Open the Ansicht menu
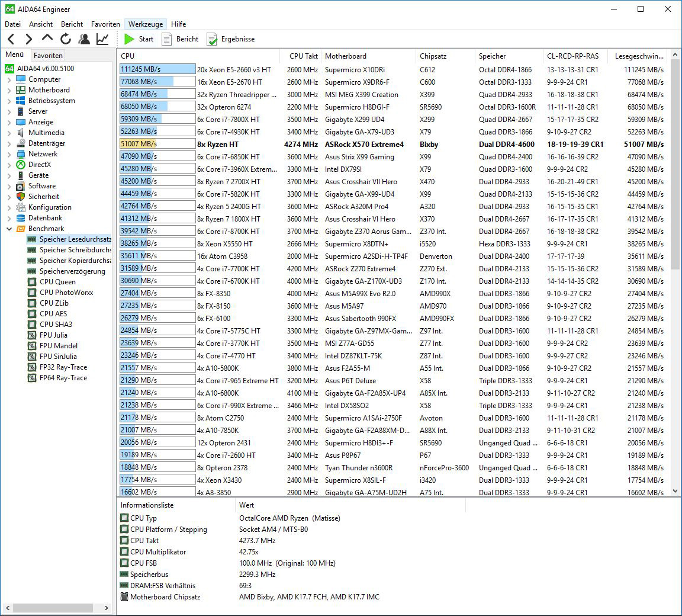Screen dimensions: 682x616 click(x=41, y=24)
